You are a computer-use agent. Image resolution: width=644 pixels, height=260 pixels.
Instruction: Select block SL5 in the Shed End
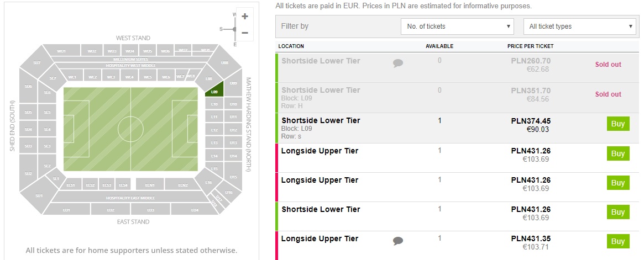pyautogui.click(x=47, y=113)
